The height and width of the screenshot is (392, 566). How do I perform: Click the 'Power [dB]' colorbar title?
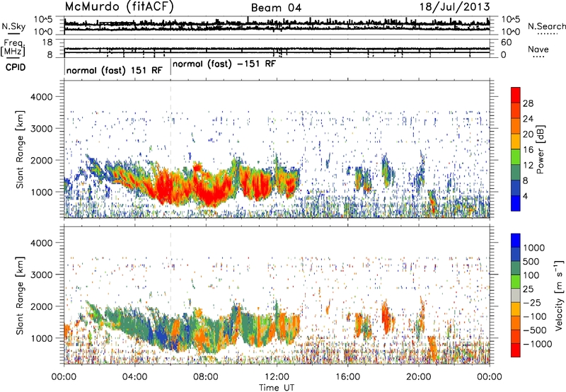(541, 149)
